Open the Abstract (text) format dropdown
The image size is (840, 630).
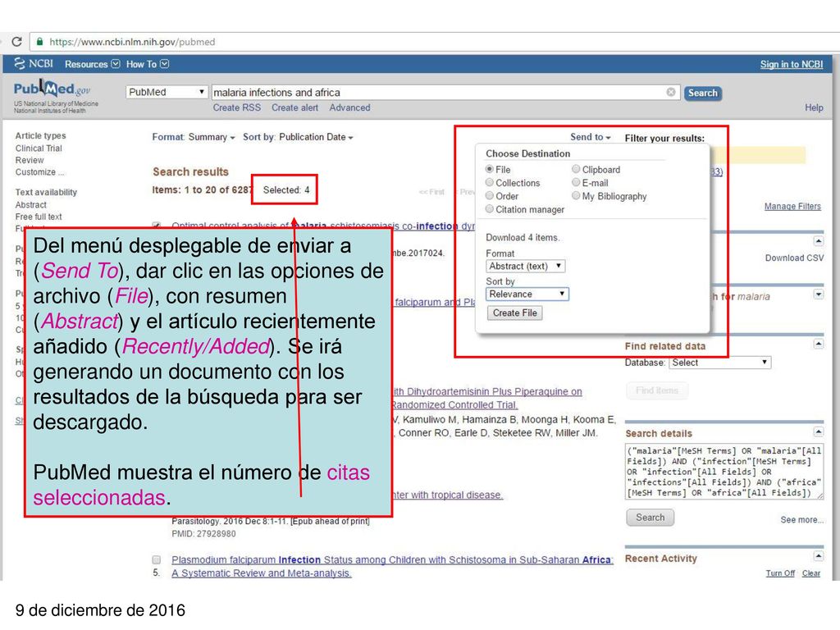pos(526,267)
